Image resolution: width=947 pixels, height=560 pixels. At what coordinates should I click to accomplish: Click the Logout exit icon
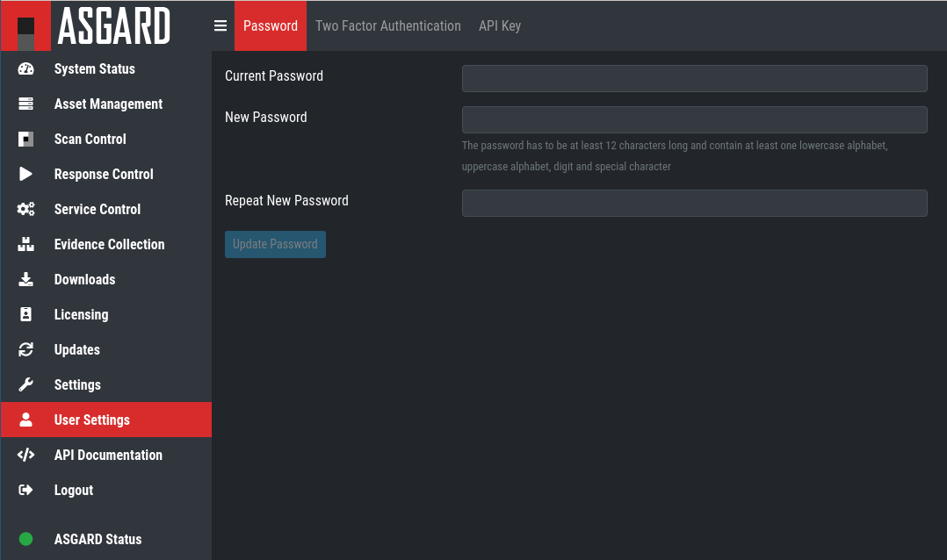point(26,490)
